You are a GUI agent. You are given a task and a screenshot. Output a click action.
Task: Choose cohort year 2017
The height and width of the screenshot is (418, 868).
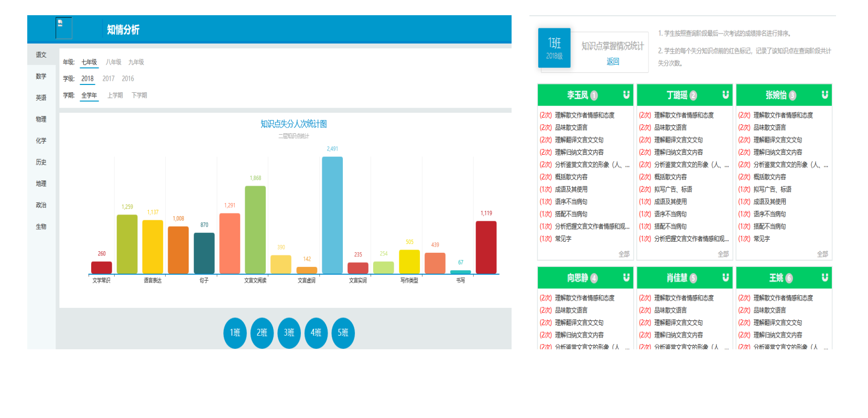108,79
